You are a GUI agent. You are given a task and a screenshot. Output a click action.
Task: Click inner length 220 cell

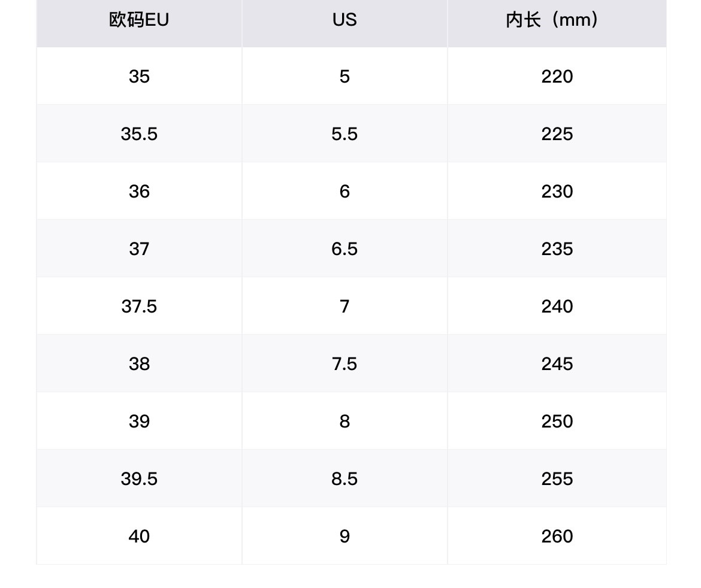click(x=557, y=76)
